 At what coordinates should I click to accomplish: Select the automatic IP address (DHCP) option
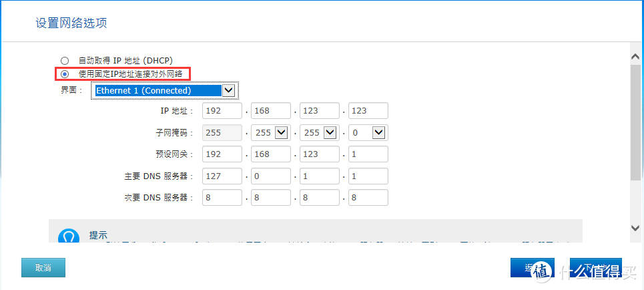(65, 61)
